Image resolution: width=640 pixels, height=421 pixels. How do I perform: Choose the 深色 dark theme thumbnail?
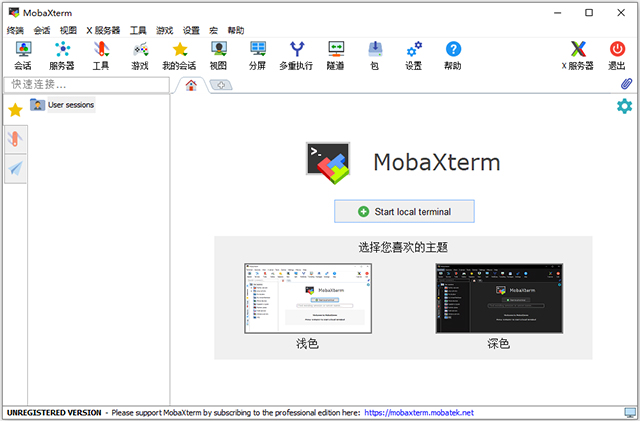click(499, 298)
